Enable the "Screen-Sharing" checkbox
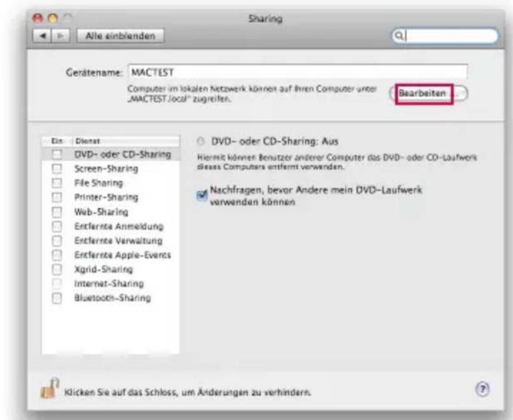The width and height of the screenshot is (513, 420). 57,168
